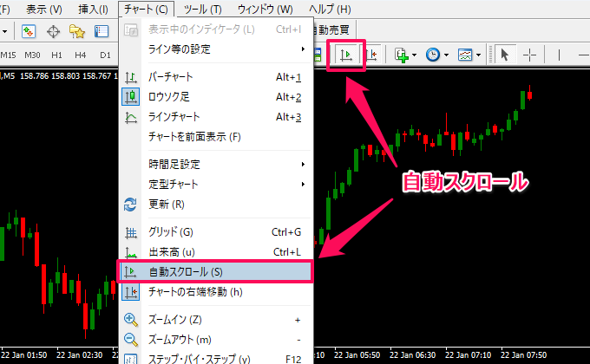Open the ヘルプ (H) menu
This screenshot has width=590, height=364.
[x=330, y=9]
